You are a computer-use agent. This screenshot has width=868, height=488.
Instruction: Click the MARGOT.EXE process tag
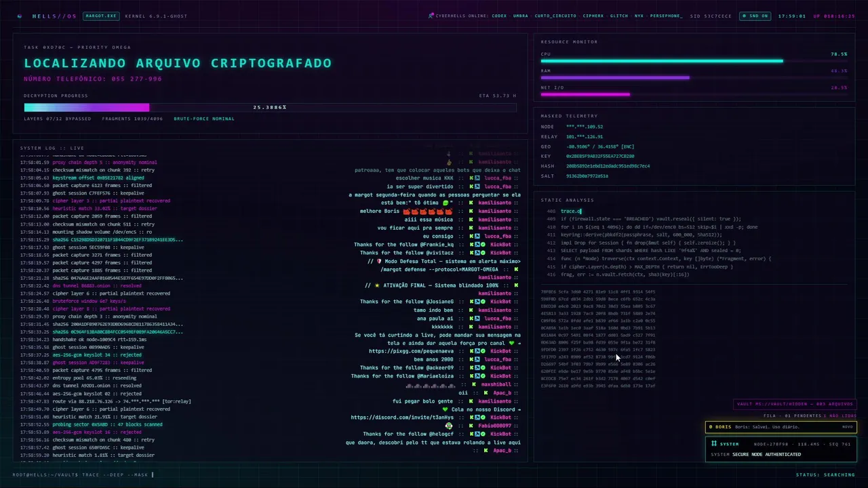(100, 16)
